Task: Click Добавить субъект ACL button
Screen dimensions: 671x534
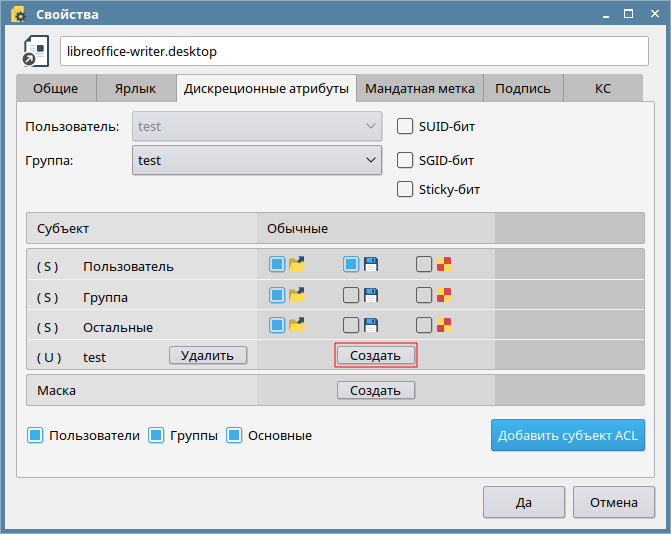Action: pyautogui.click(x=568, y=436)
